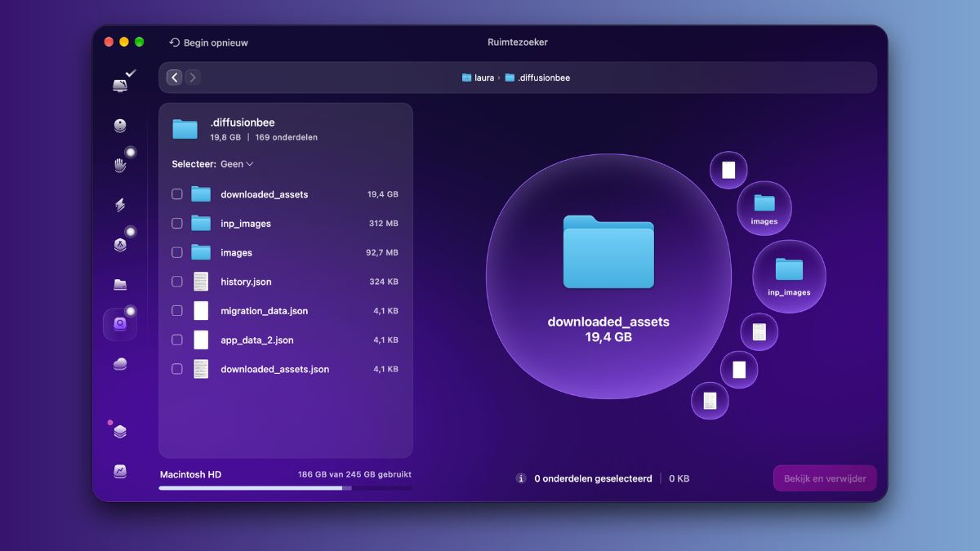Click the restart arrow icon by 'Begin opnieuw'

(174, 42)
